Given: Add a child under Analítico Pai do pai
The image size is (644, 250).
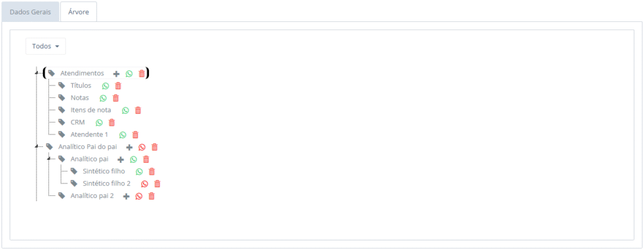Looking at the screenshot, I should 130,148.
